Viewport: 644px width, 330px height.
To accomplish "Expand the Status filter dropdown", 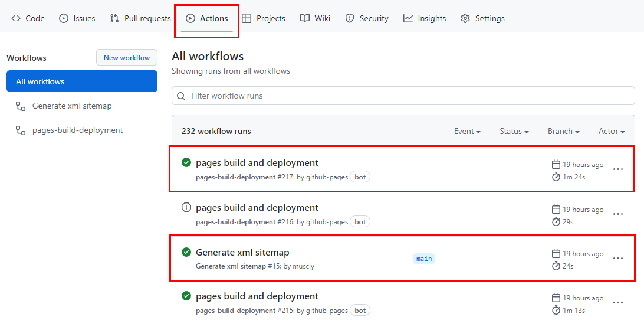I will [x=514, y=131].
